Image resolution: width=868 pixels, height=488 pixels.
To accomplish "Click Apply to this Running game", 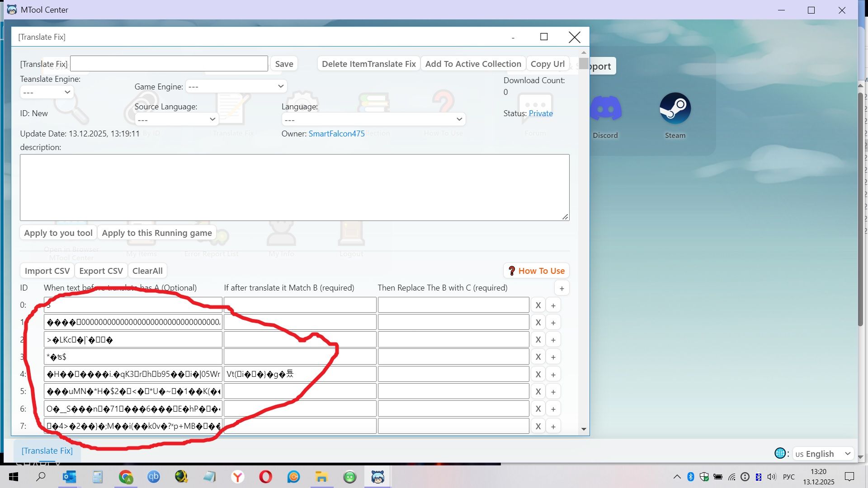I will click(x=156, y=233).
